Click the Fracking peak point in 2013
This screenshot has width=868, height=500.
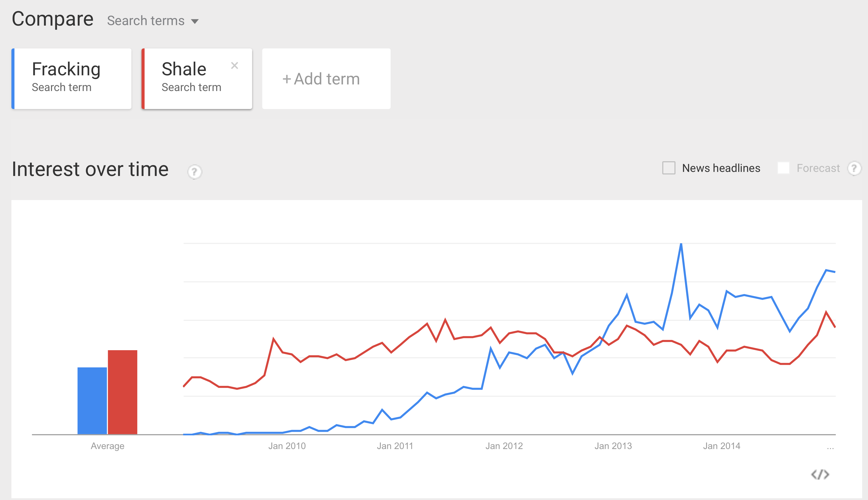(681, 244)
